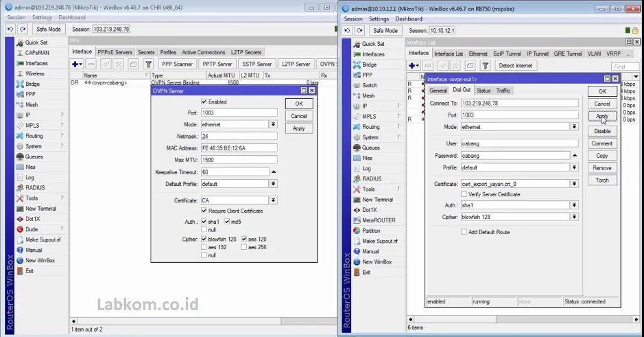Click PPTP Server button

click(217, 64)
